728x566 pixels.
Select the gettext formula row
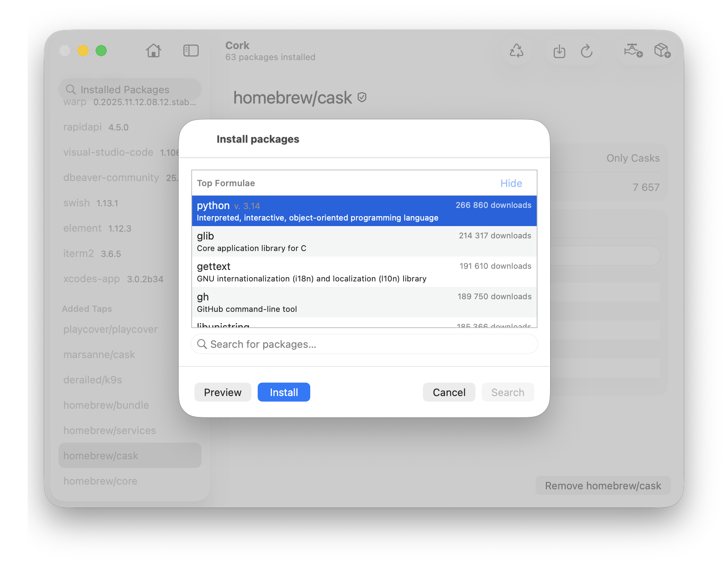click(364, 272)
